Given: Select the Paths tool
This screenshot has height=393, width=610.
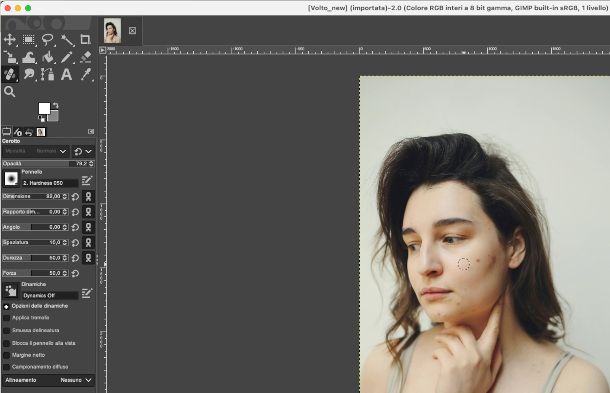Looking at the screenshot, I should 47,74.
